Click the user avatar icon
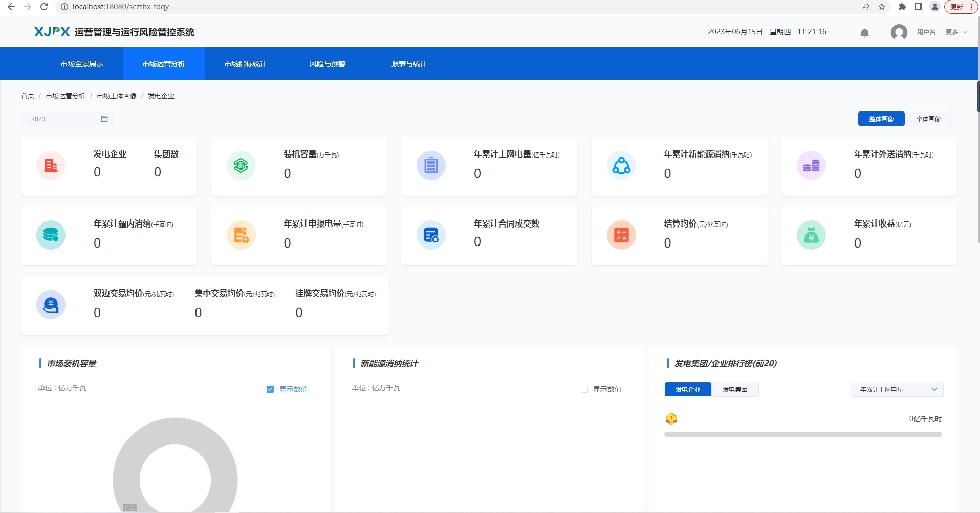 point(899,32)
